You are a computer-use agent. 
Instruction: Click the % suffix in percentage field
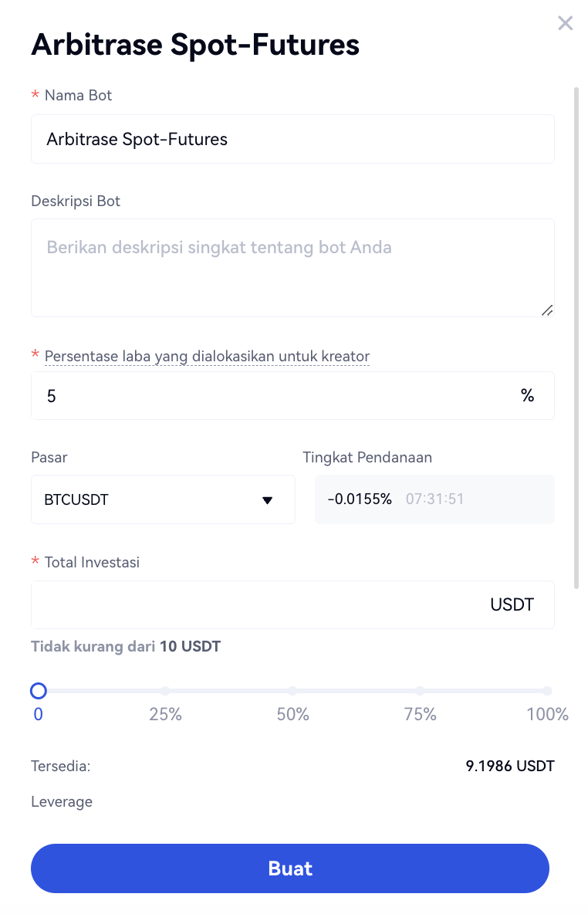point(528,396)
